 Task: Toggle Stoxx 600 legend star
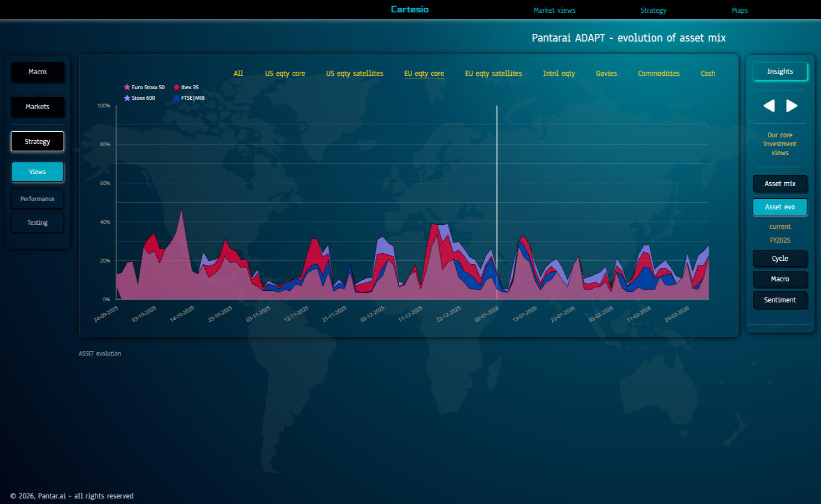[x=127, y=98]
